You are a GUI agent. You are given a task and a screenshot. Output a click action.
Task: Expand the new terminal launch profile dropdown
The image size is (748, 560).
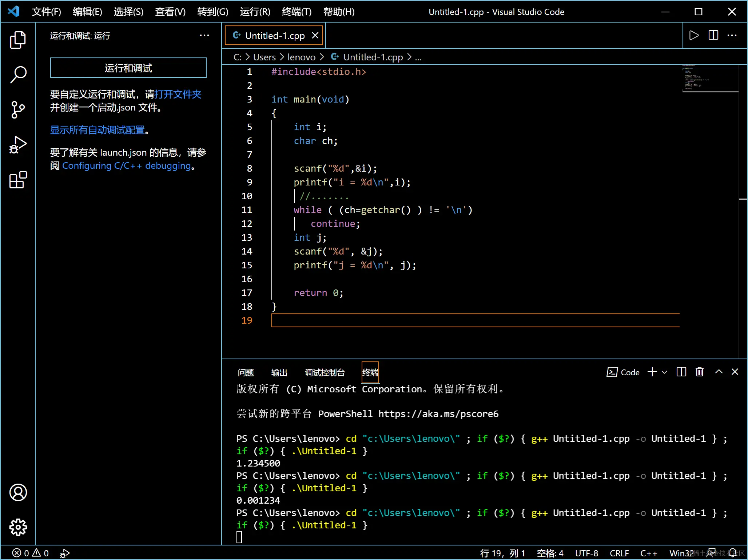[664, 372]
